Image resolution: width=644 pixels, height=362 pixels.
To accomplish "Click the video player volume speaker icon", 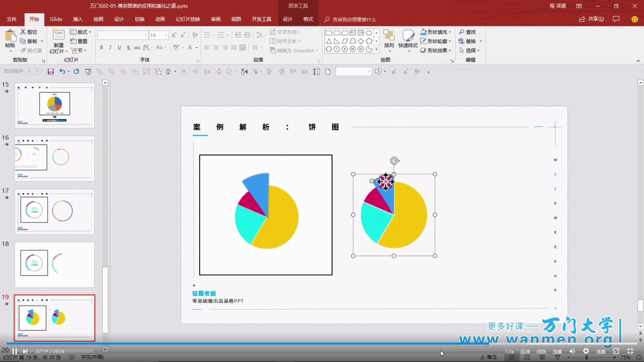I will point(572,351).
